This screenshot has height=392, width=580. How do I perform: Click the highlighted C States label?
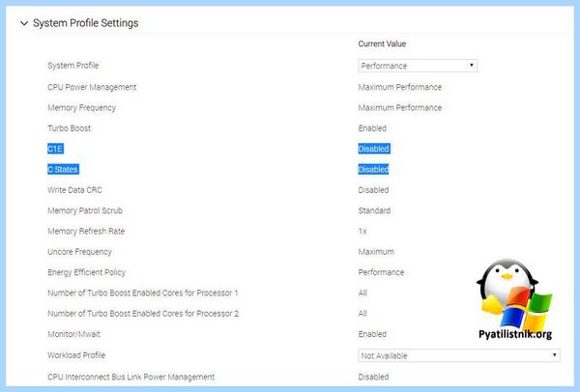click(63, 170)
